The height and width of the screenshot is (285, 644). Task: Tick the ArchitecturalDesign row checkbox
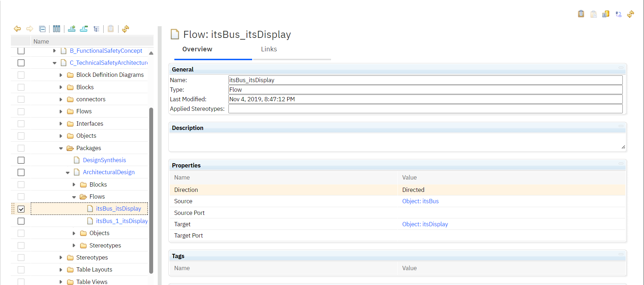point(21,172)
